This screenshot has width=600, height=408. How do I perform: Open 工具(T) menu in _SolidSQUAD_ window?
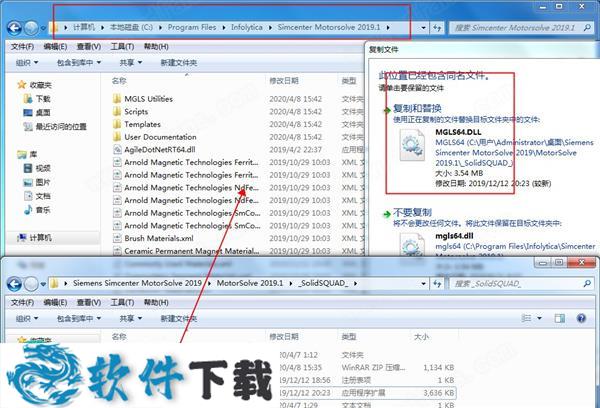(x=122, y=302)
